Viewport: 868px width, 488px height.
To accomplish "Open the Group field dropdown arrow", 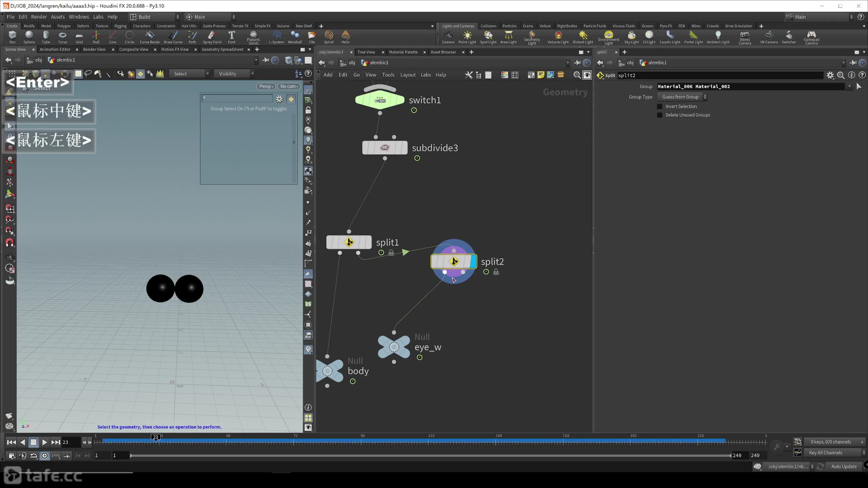I will 849,86.
